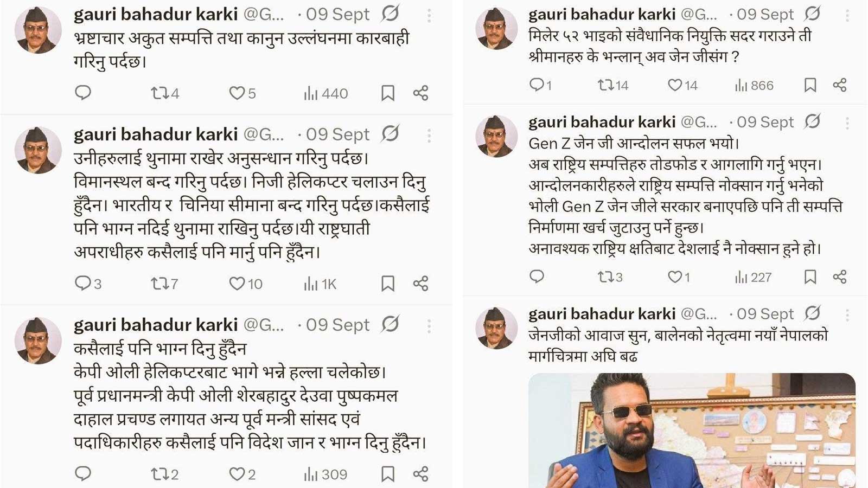Open three-dot menu of Gen Z tweet

coord(847,123)
